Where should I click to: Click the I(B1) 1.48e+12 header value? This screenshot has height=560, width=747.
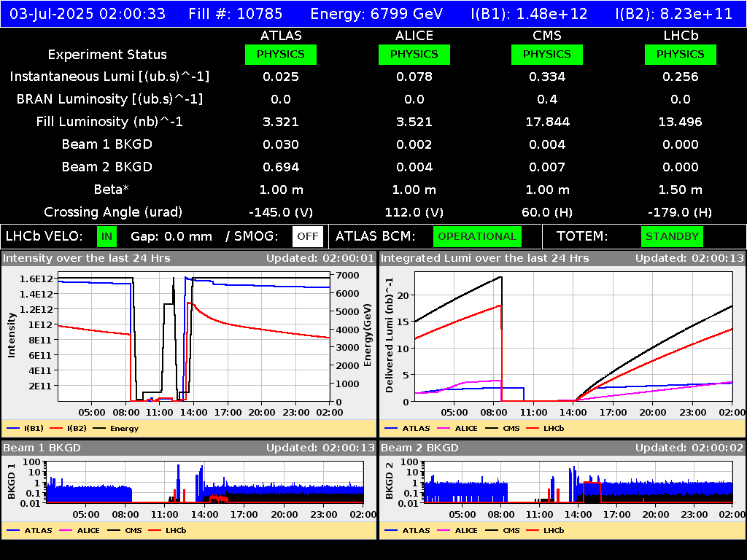pos(530,14)
